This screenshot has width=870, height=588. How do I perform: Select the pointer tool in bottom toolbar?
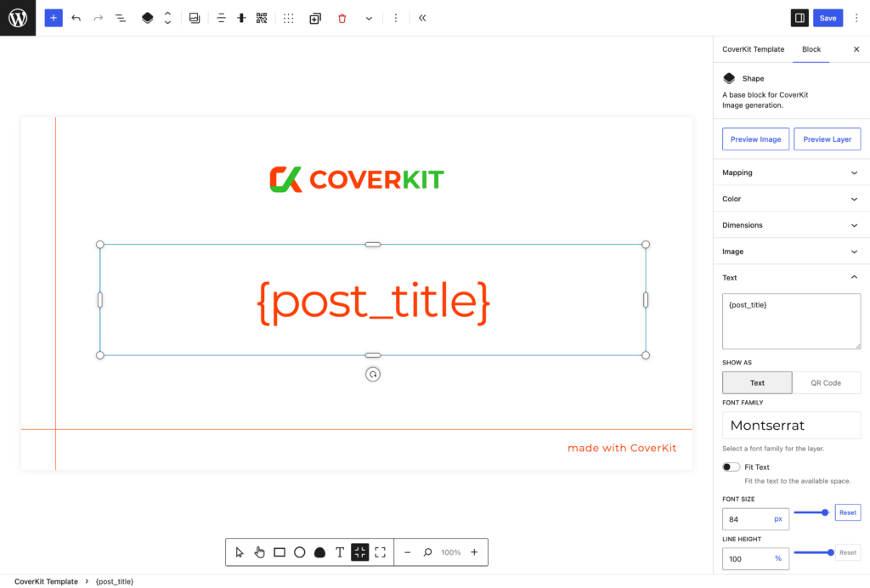tap(239, 552)
